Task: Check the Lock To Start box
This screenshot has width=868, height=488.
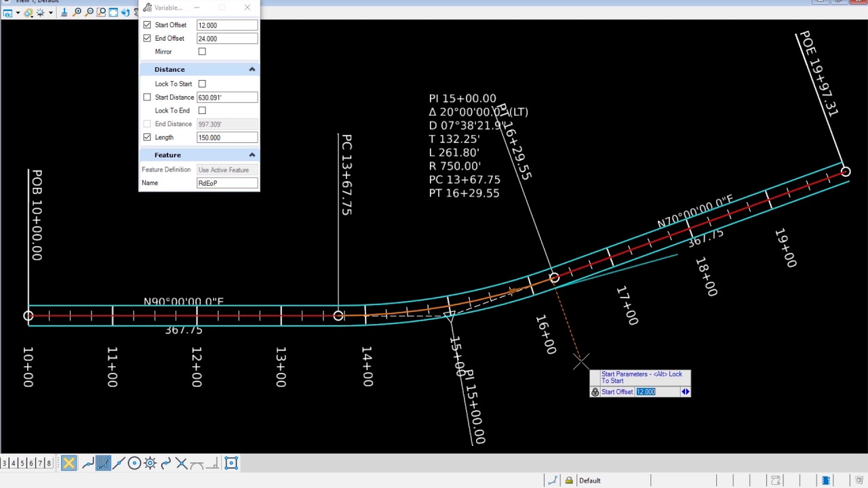Action: point(202,84)
